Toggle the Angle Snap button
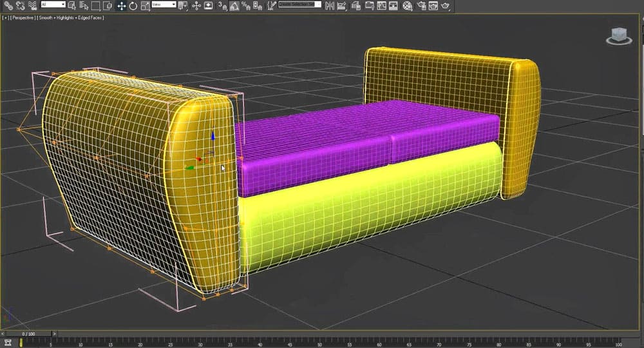644x348 pixels. click(234, 6)
